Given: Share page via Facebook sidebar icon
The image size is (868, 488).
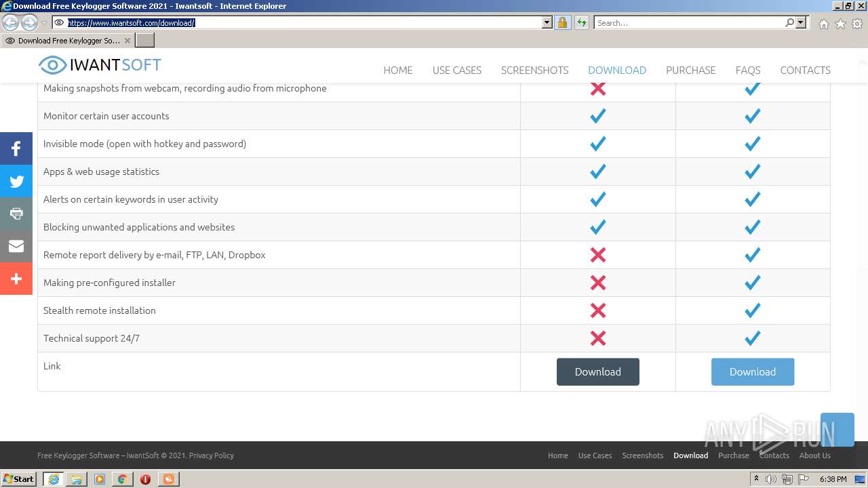Looking at the screenshot, I should 16,148.
